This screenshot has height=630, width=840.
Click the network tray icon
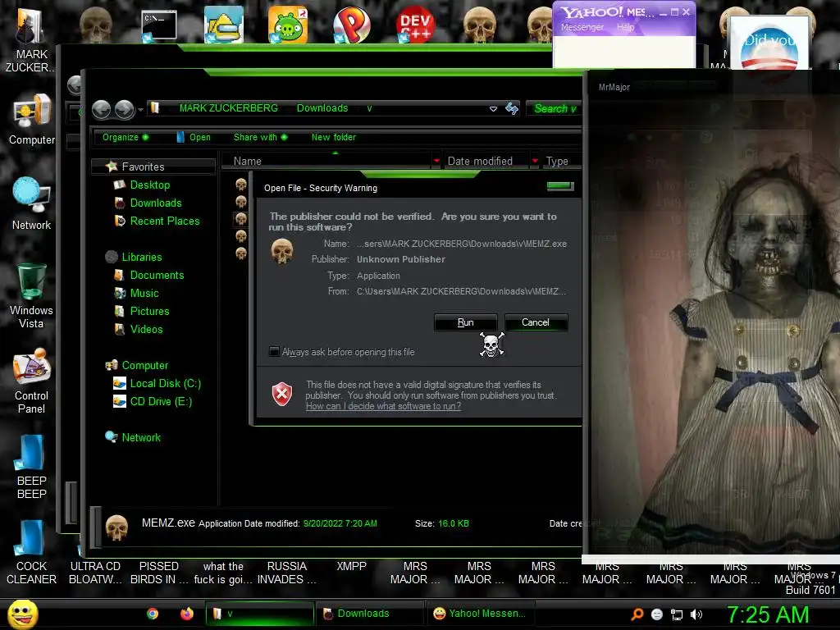(677, 614)
